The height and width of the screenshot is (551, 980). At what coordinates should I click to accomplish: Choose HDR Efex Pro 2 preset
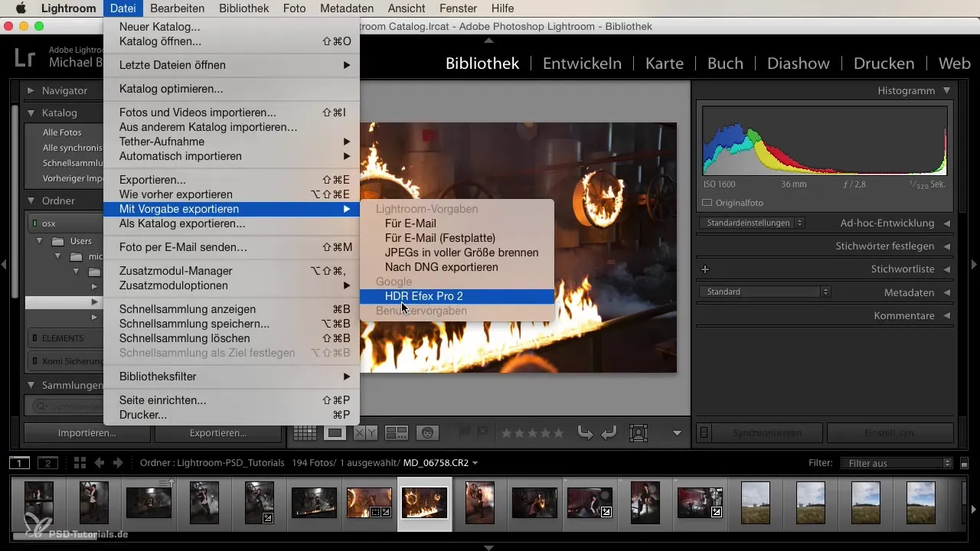point(456,296)
